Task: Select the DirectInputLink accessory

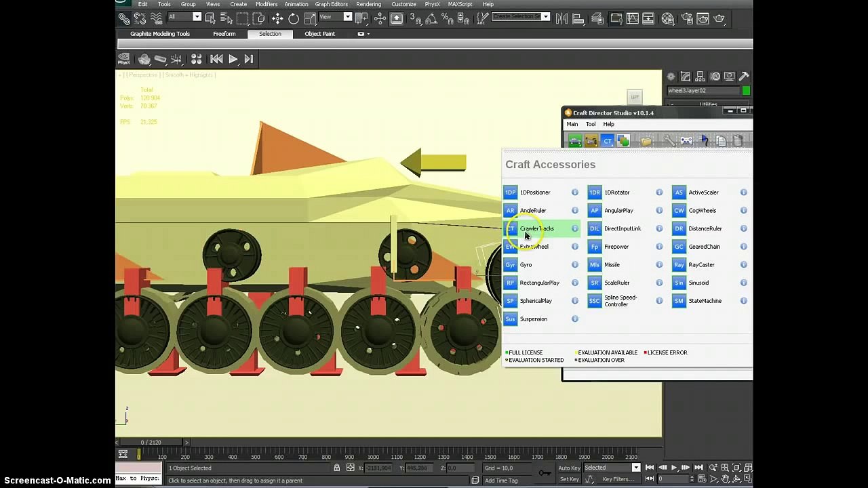Action: [x=623, y=228]
